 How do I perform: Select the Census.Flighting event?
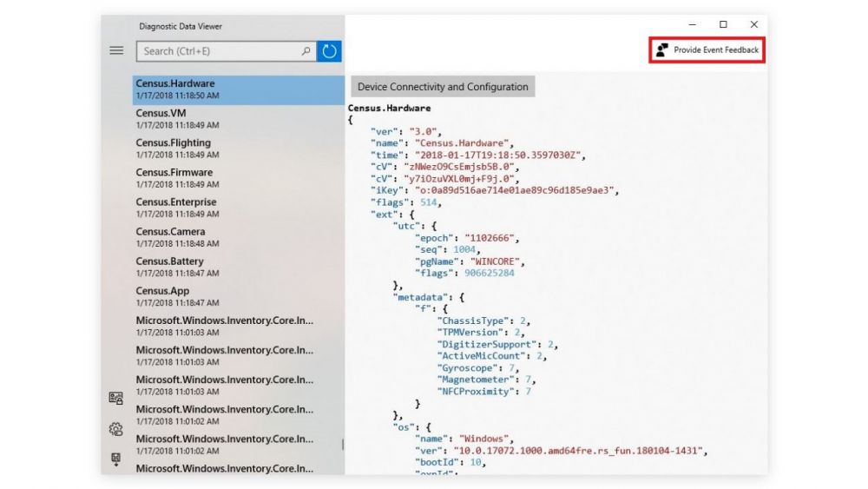pyautogui.click(x=239, y=149)
